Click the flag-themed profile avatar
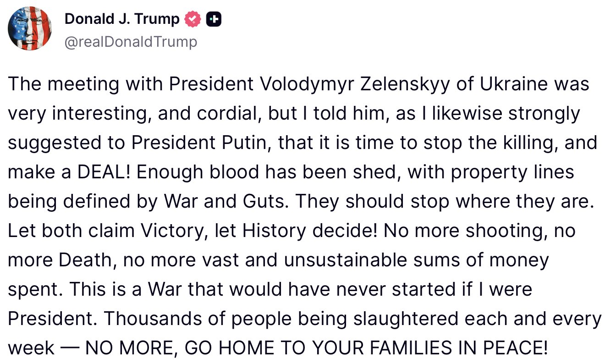 [29, 28]
